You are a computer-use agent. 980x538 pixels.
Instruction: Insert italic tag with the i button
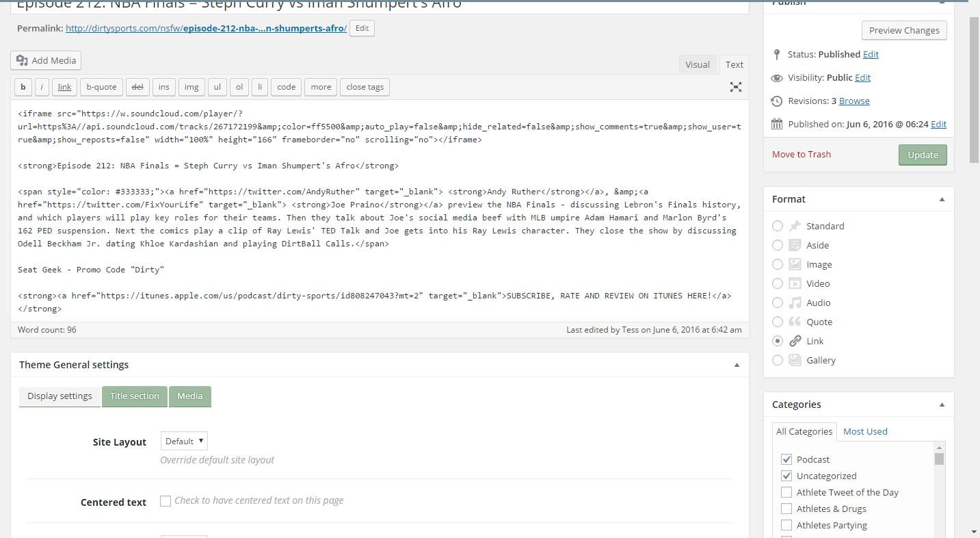[x=42, y=87]
